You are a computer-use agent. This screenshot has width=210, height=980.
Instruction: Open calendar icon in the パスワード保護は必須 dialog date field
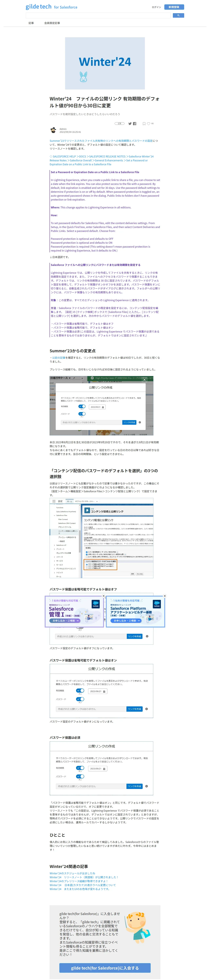105,769
